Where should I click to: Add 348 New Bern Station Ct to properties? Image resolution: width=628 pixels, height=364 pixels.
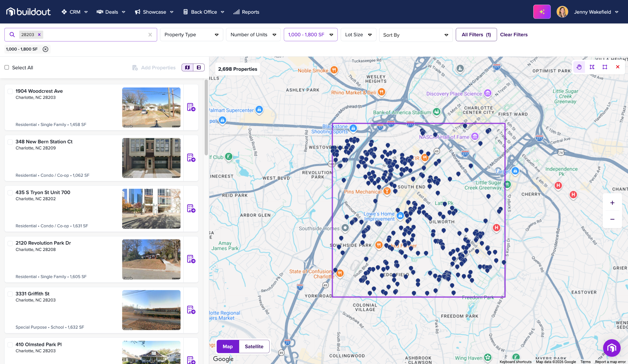pyautogui.click(x=191, y=158)
